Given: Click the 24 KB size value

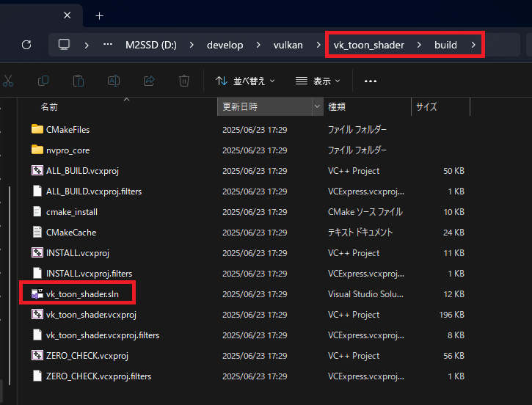Looking at the screenshot, I should pyautogui.click(x=453, y=233).
